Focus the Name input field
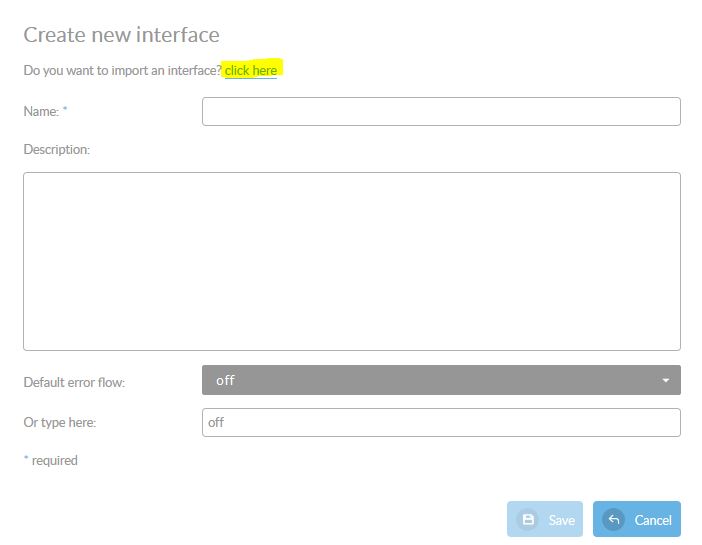The image size is (702, 545). 441,111
